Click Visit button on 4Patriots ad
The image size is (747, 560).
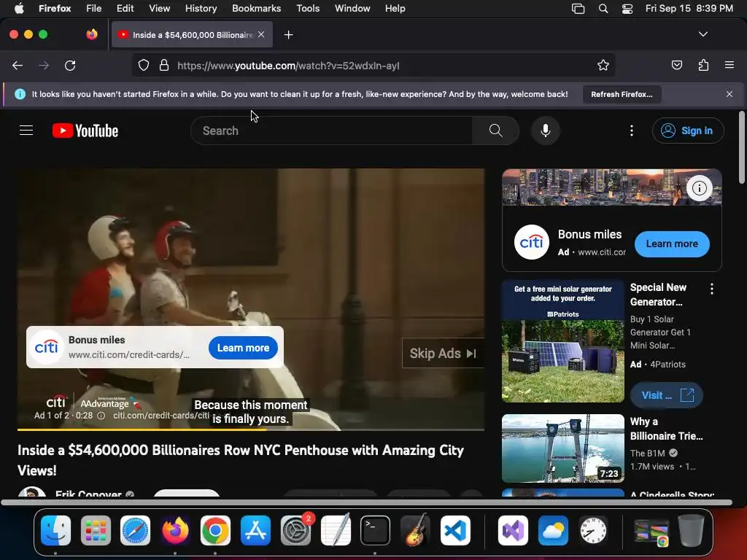tap(667, 395)
